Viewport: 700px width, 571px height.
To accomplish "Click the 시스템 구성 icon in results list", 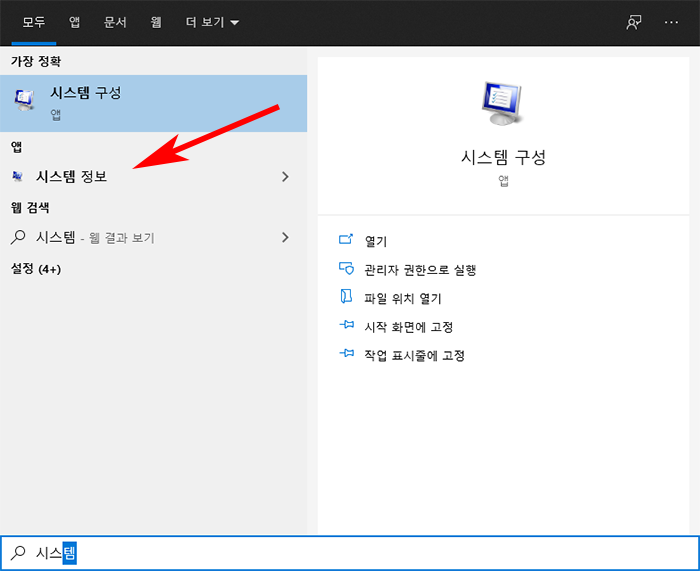I will click(x=25, y=100).
